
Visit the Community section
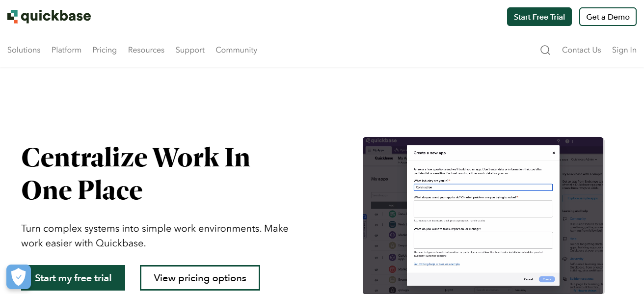tap(237, 50)
